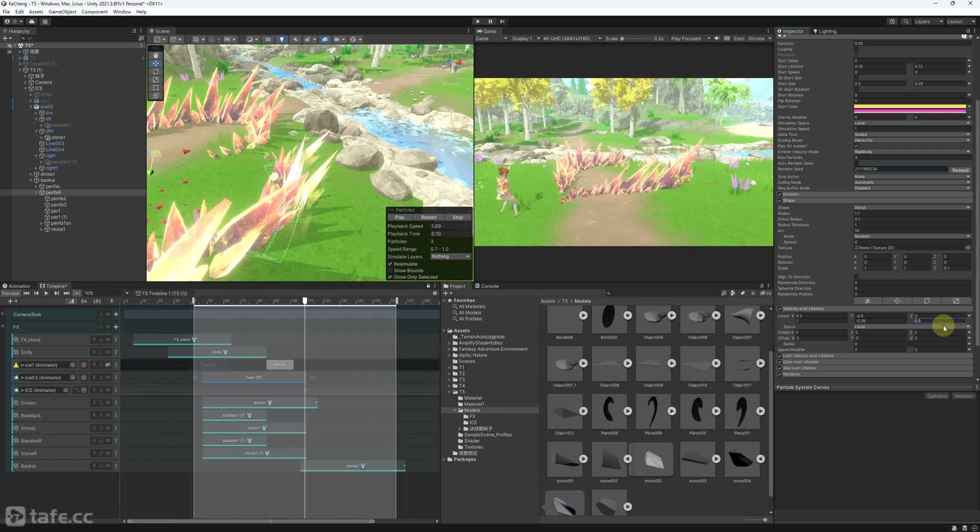Image resolution: width=980 pixels, height=532 pixels.
Task: Collapse the FX track group
Action: pyautogui.click(x=3, y=327)
